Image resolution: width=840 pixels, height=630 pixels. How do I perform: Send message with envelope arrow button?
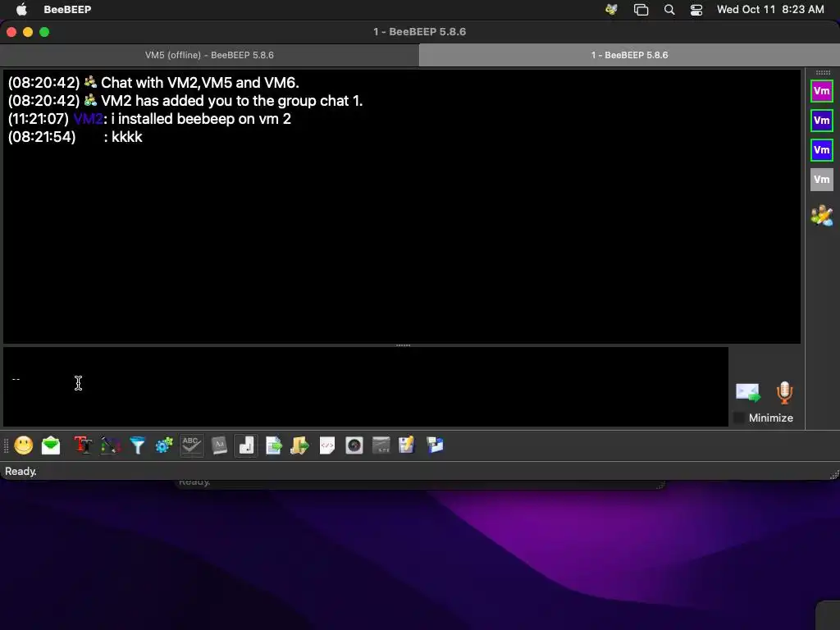point(748,393)
